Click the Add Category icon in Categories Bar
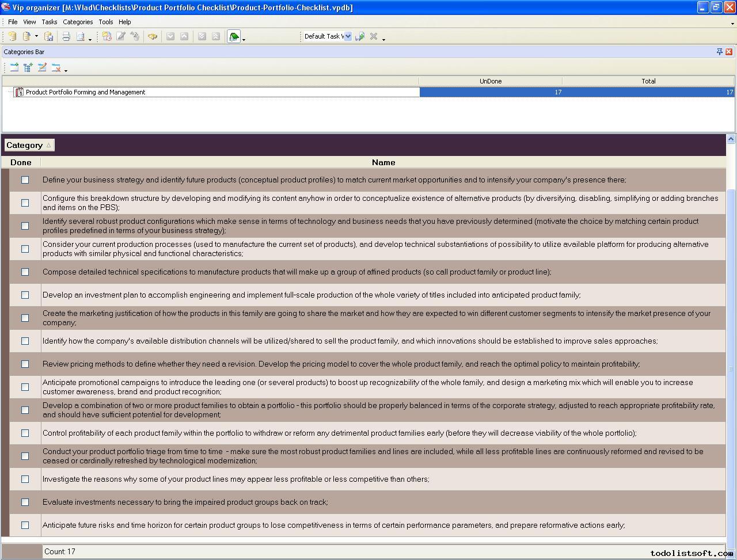 (x=14, y=67)
